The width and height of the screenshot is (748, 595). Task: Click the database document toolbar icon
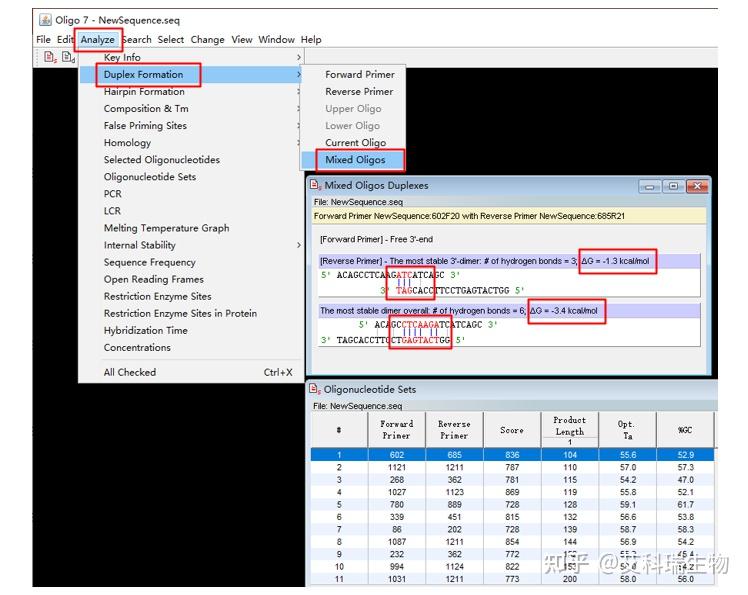pyautogui.click(x=68, y=57)
